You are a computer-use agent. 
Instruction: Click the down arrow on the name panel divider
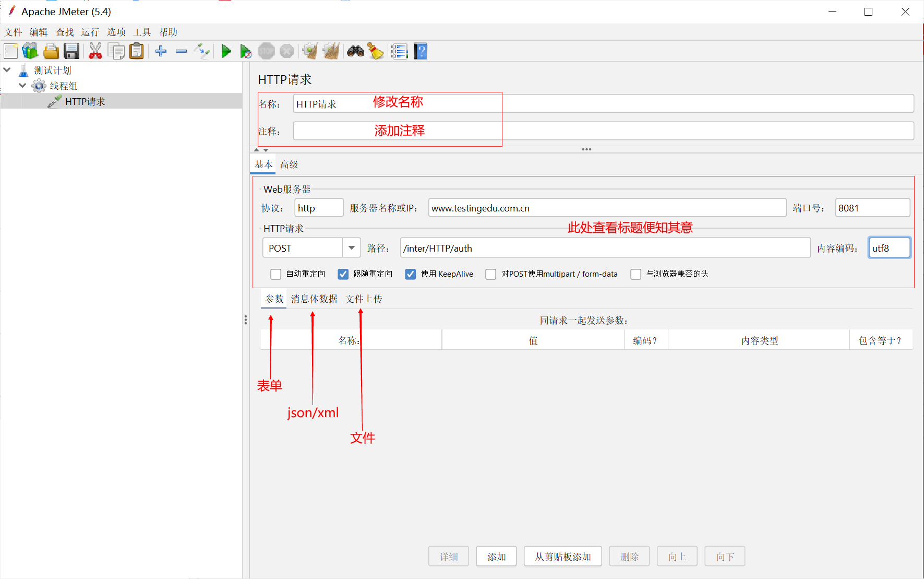click(266, 150)
